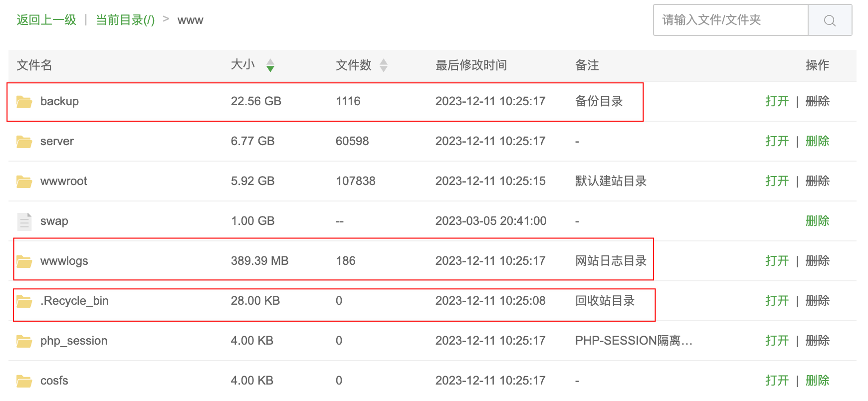Delete the server folder via 删除
Viewport: 868px width, 401px height.
817,141
